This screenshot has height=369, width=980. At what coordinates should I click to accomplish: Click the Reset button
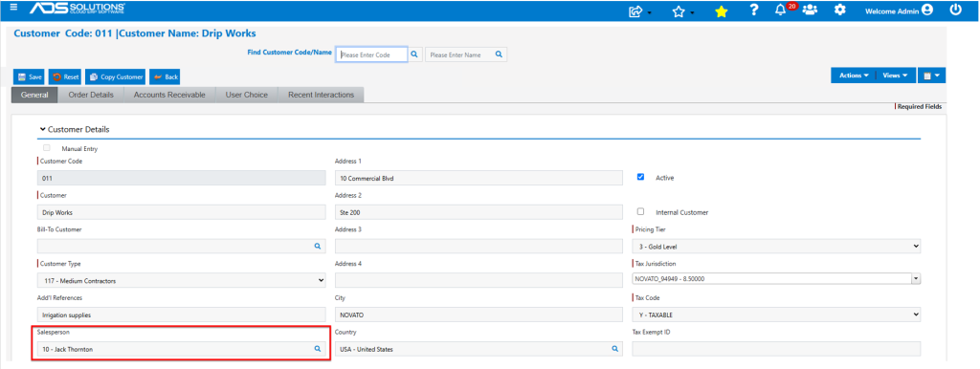click(x=65, y=76)
